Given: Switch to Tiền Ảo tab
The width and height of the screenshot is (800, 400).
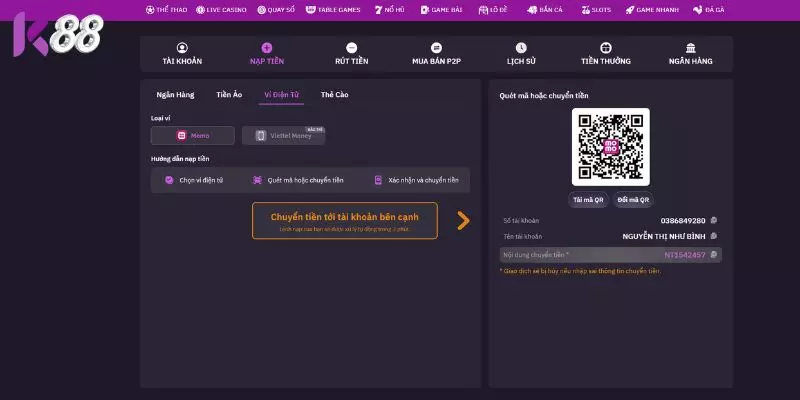Looking at the screenshot, I should [x=229, y=94].
